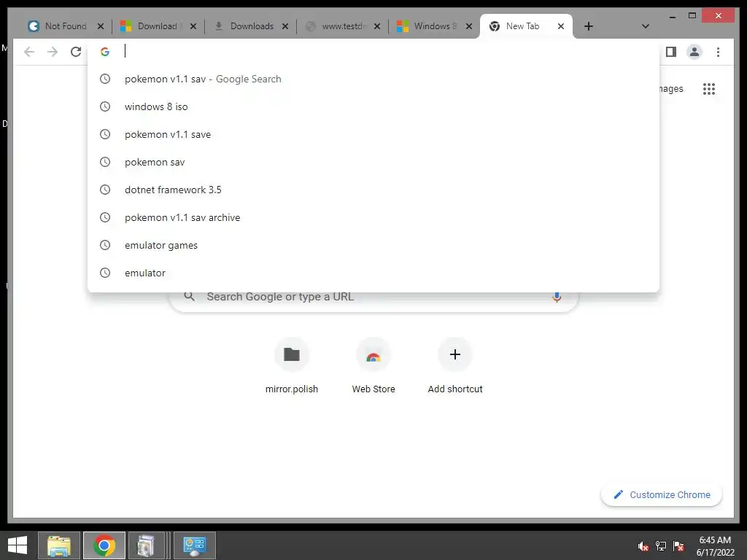Choose suggestion pokemon sav

pyautogui.click(x=373, y=162)
